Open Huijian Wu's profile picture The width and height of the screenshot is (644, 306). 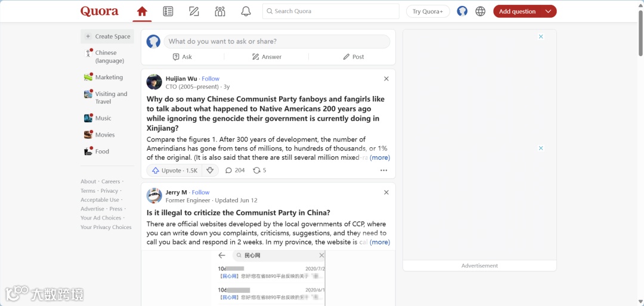(x=154, y=82)
